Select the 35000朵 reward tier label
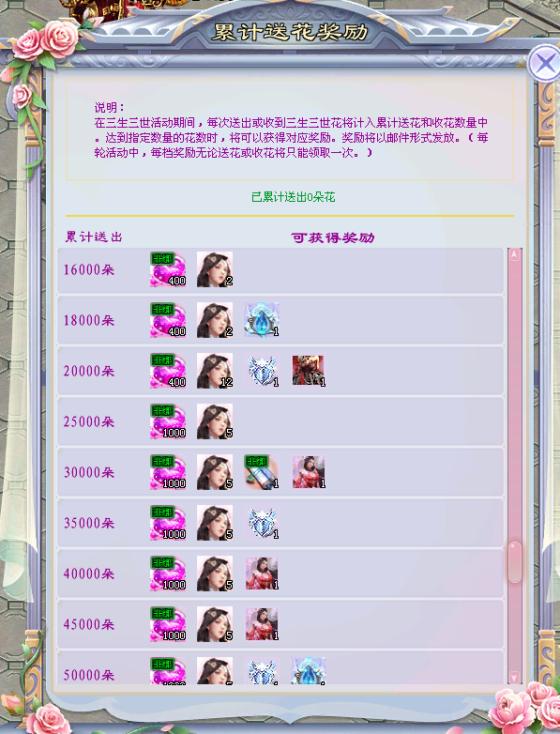The image size is (560, 734). tap(89, 524)
